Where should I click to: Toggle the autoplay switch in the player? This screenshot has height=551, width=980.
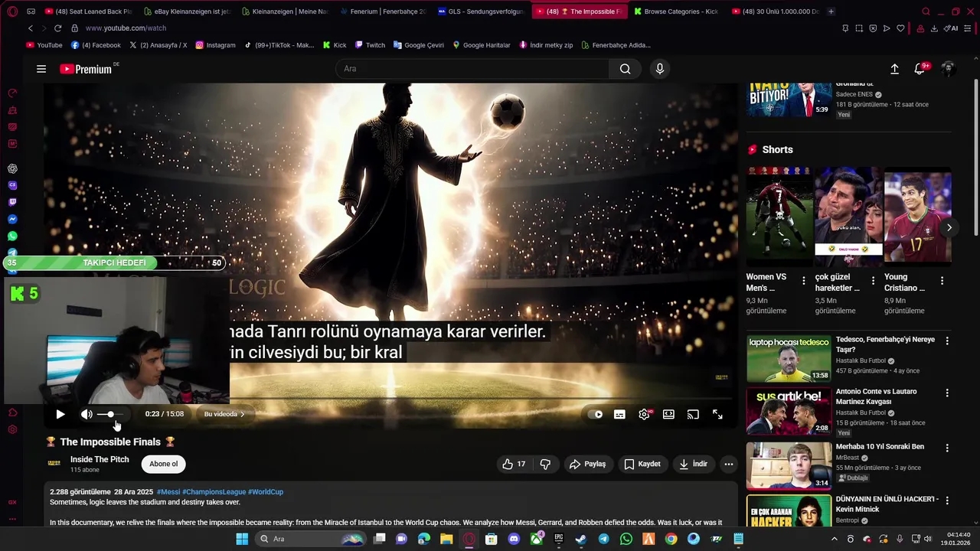tap(594, 414)
